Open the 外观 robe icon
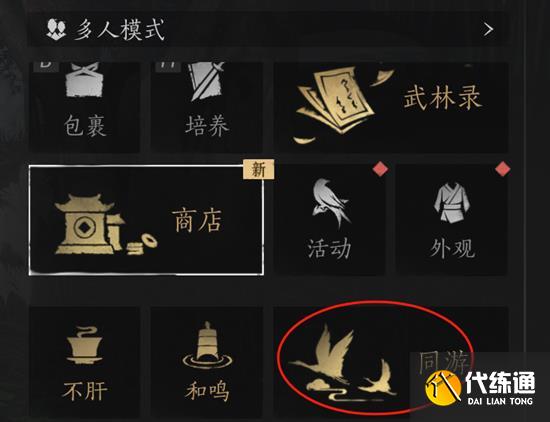550x422 pixels. pos(452,202)
